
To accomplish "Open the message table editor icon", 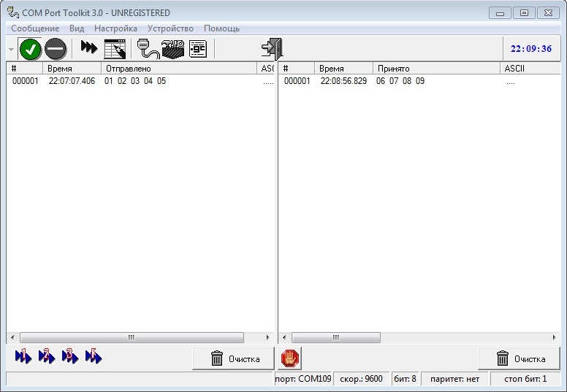I will coord(115,49).
